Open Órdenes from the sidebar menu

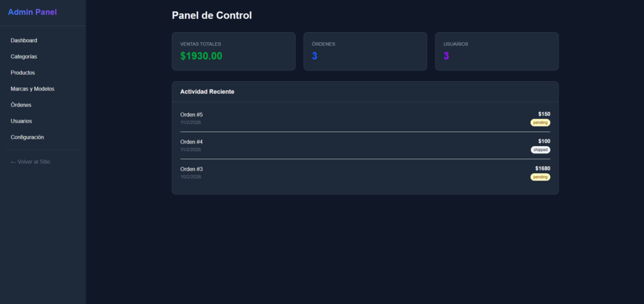point(21,105)
